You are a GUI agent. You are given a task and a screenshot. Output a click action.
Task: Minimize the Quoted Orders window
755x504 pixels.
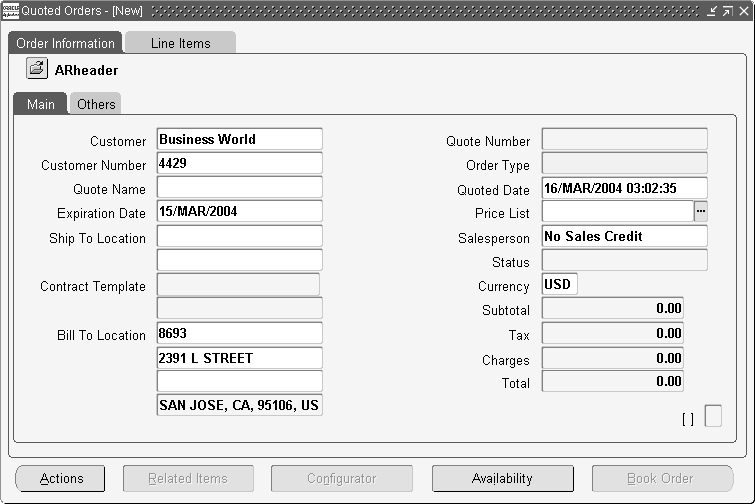tap(712, 11)
